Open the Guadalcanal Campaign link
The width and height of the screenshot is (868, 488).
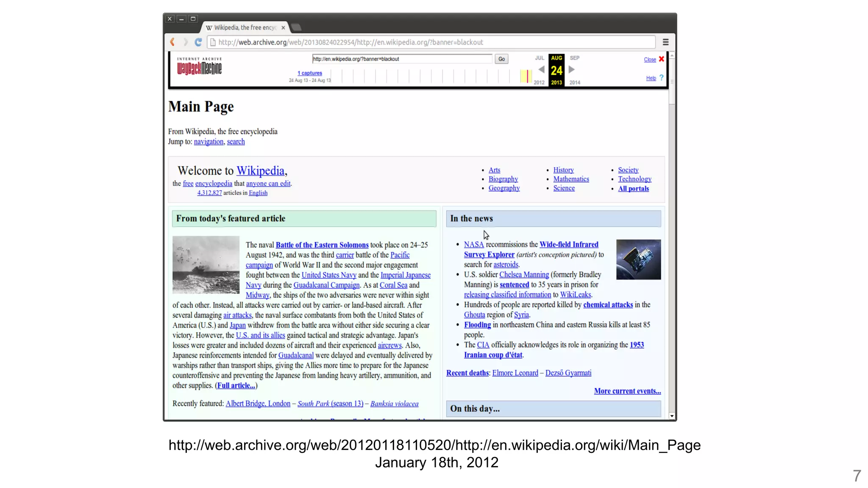(x=326, y=285)
